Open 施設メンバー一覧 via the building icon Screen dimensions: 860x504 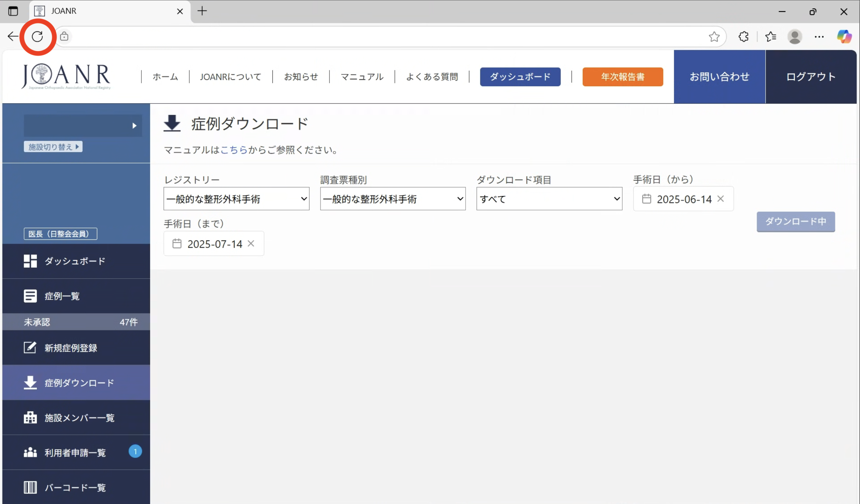tap(30, 417)
